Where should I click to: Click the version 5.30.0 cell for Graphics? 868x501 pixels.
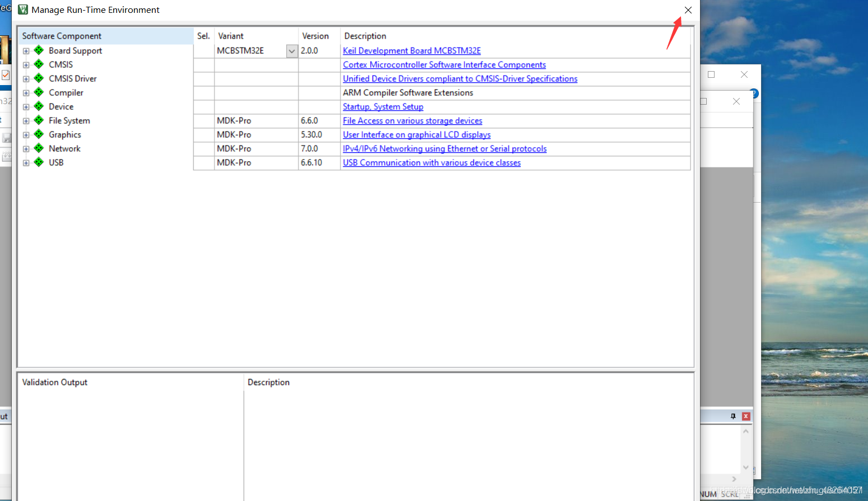[319, 134]
